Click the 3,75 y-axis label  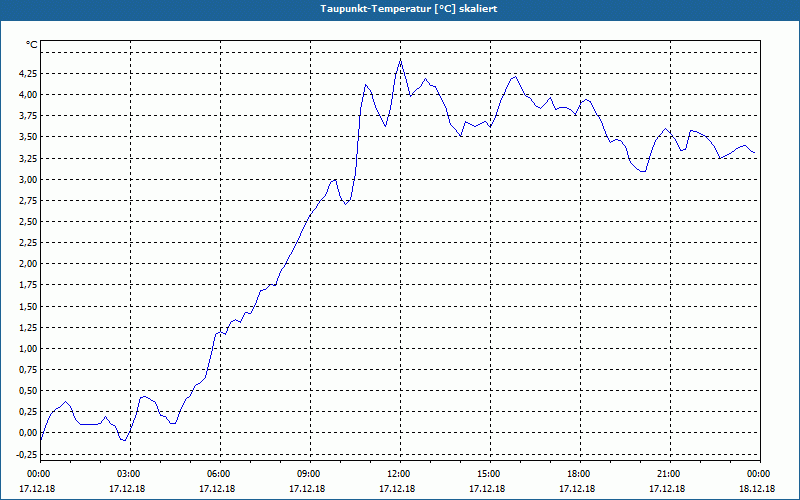27,116
